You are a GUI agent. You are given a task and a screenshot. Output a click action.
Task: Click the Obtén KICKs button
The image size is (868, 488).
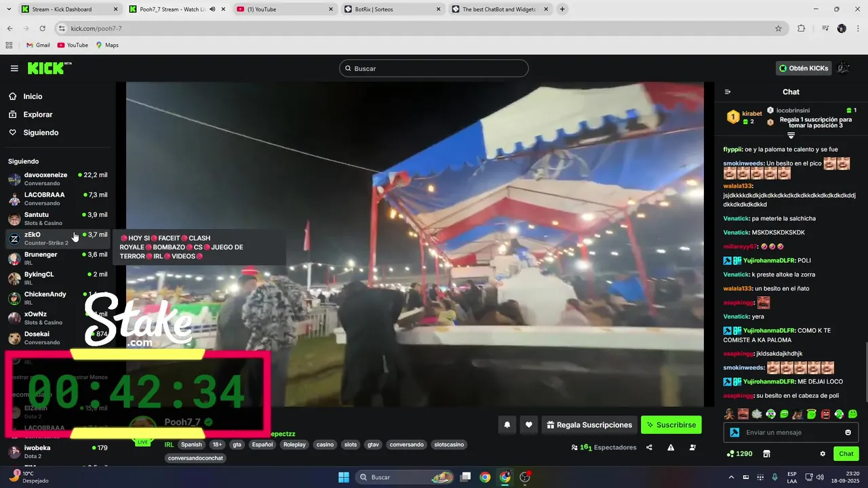804,68
